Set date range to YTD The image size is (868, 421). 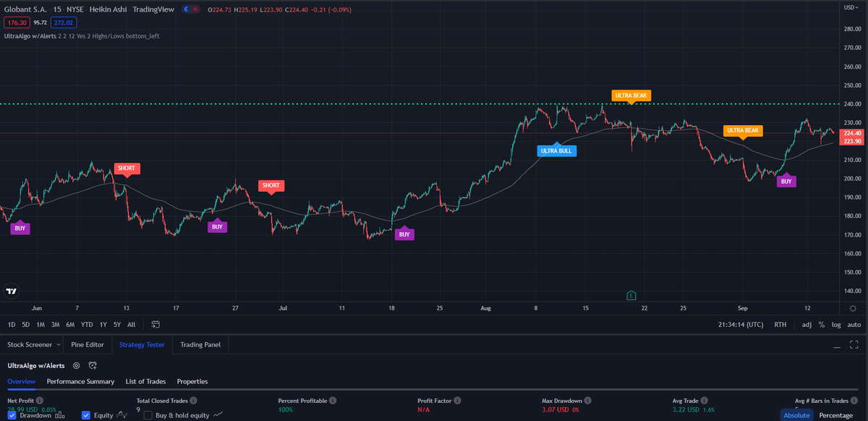(x=87, y=325)
